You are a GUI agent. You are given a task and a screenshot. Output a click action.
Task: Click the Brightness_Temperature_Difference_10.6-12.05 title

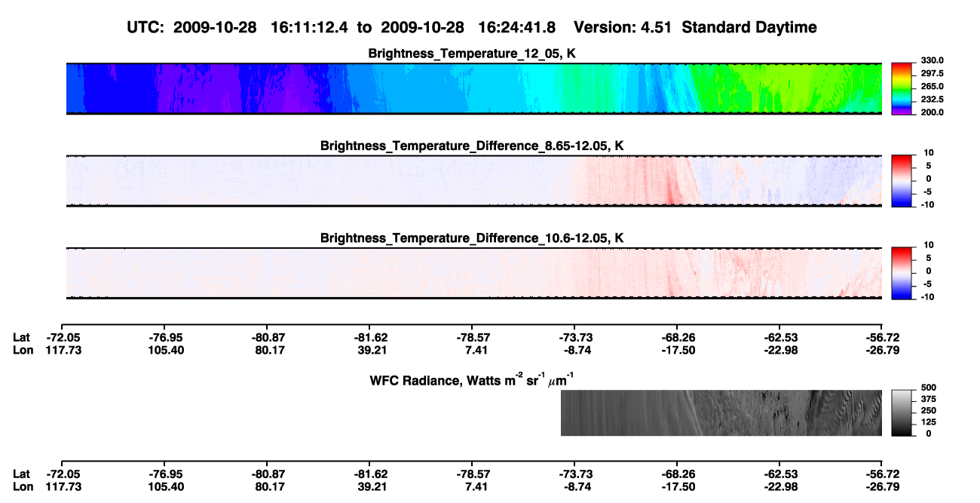pos(473,238)
